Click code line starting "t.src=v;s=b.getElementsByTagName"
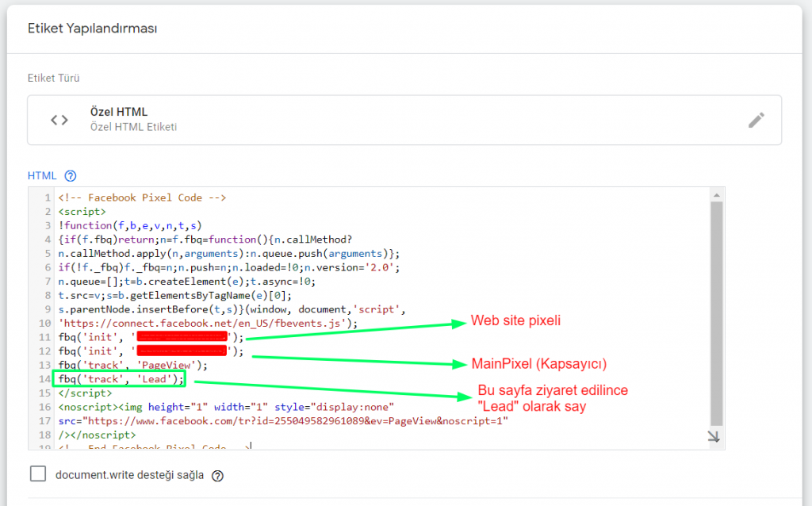The width and height of the screenshot is (812, 506). 175,296
